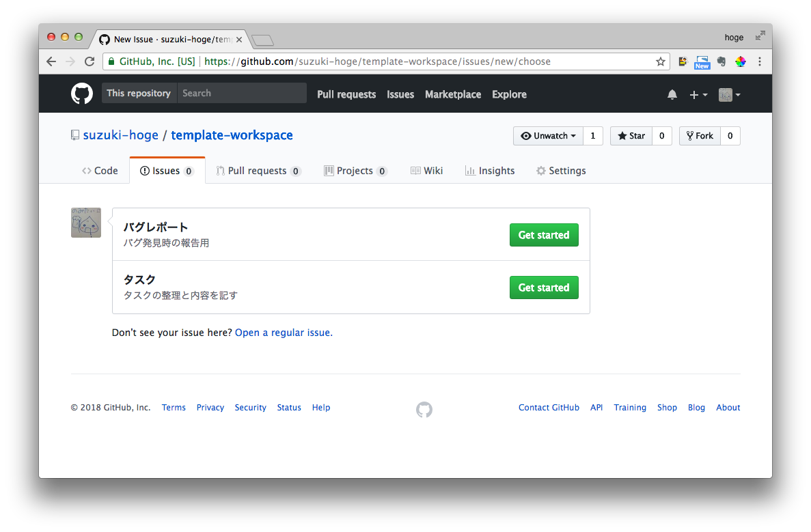This screenshot has height=532, width=811.
Task: Bookmark this page using the star icon
Action: (x=660, y=61)
